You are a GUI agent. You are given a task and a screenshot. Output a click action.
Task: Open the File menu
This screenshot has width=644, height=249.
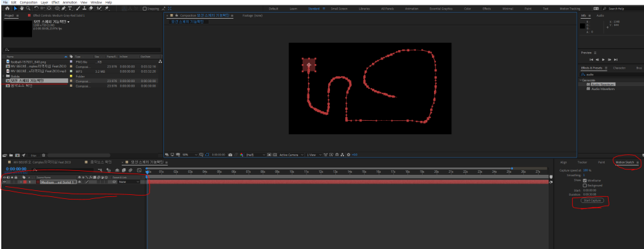5,2
